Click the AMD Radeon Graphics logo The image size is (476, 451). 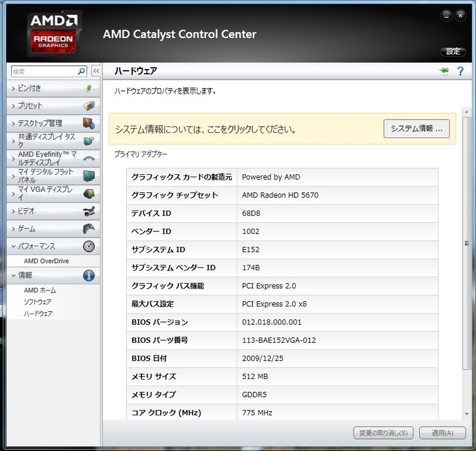54,33
